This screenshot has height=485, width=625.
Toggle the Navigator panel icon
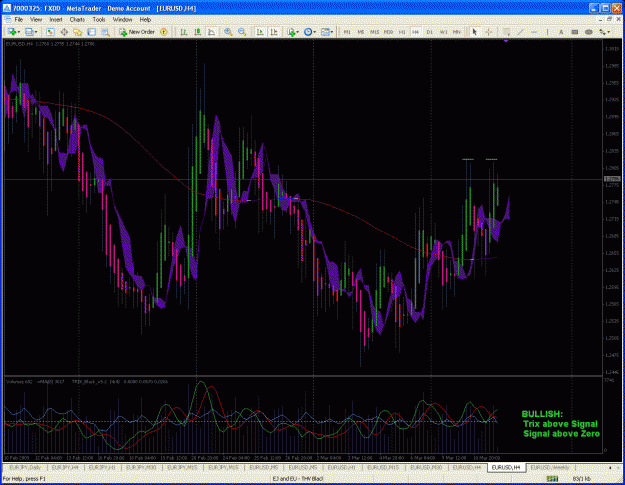coord(77,32)
